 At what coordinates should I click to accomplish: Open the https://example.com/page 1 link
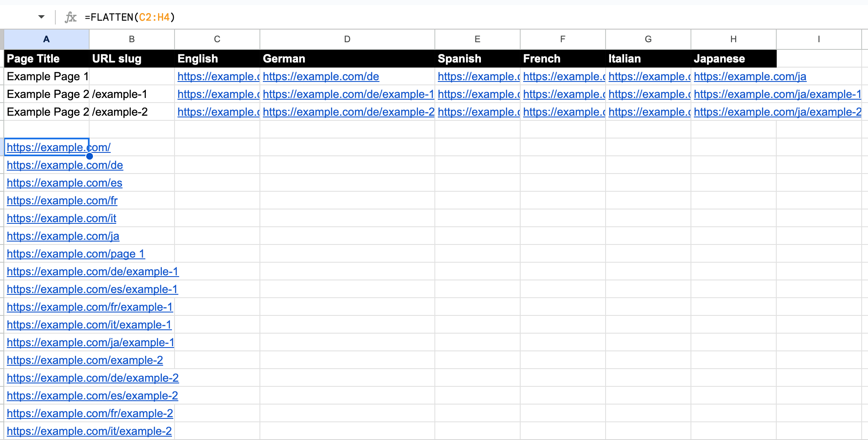76,254
